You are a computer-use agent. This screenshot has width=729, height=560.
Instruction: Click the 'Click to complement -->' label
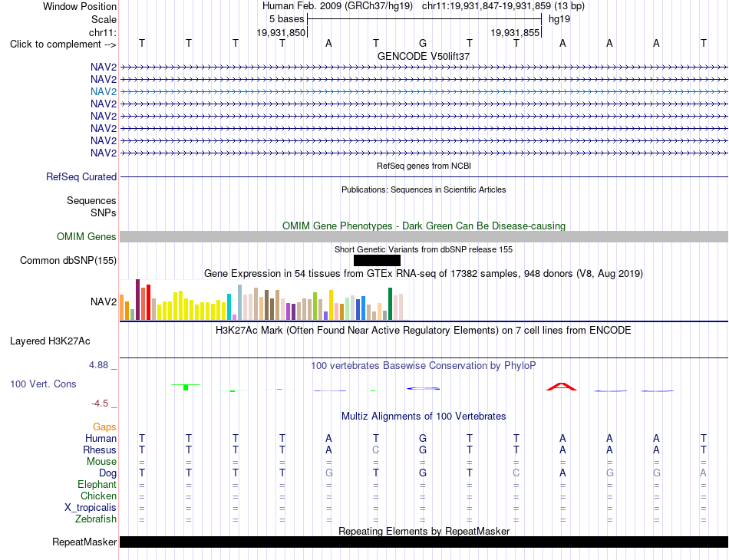(63, 44)
